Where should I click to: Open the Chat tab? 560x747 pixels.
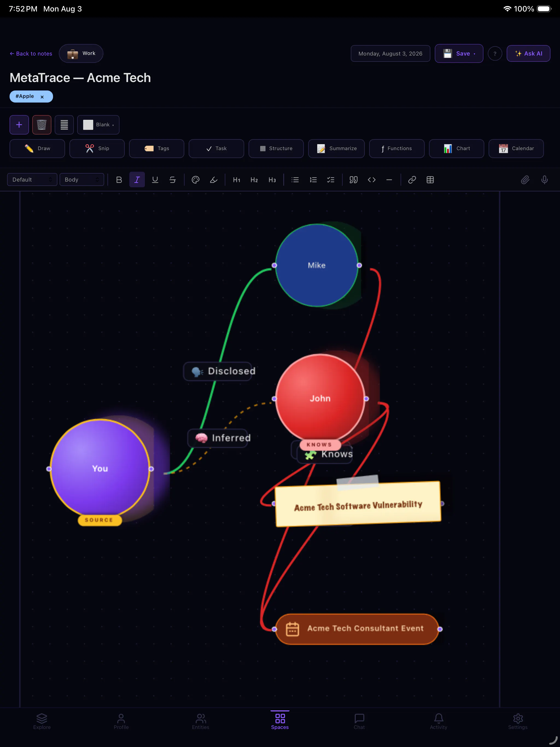pyautogui.click(x=359, y=721)
